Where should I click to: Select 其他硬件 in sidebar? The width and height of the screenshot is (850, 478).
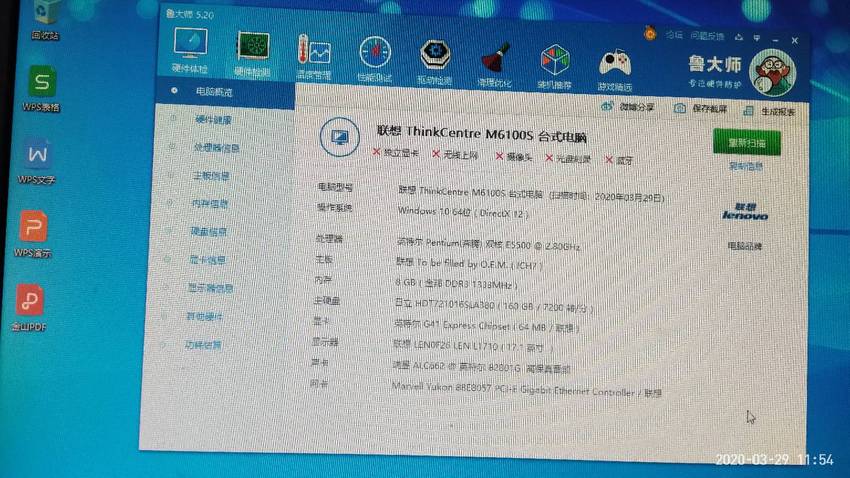(204, 316)
